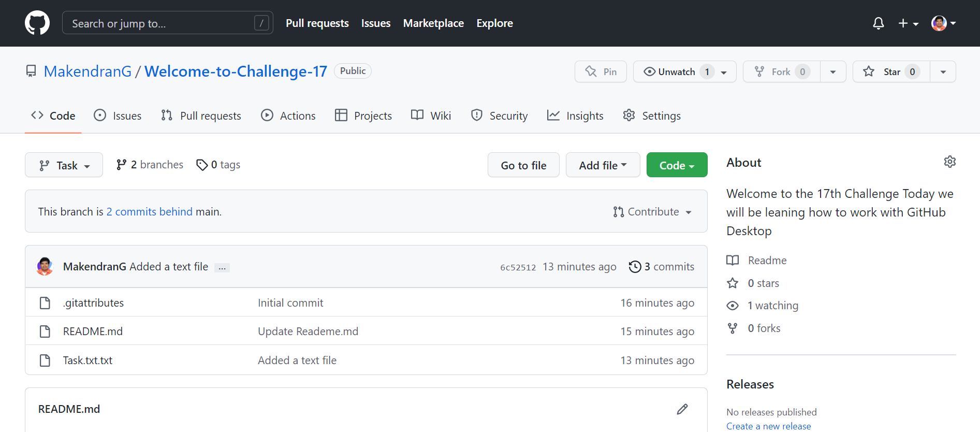Screen dimensions: 980x432
Task: Switch to the repository Issues tab
Action: (x=118, y=116)
